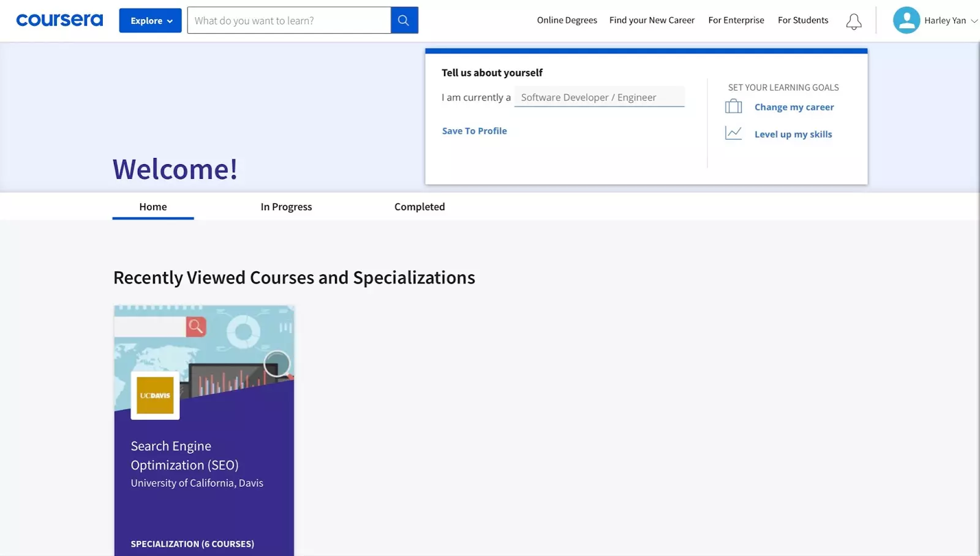Viewport: 980px width, 556px height.
Task: Click the Search Engine Optimization (SEO) title
Action: pos(184,456)
